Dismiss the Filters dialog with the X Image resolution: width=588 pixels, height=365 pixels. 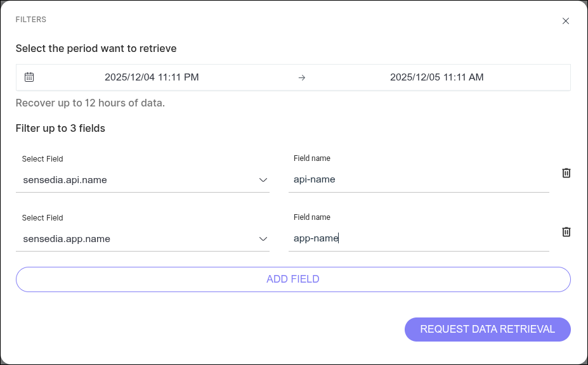click(x=566, y=20)
